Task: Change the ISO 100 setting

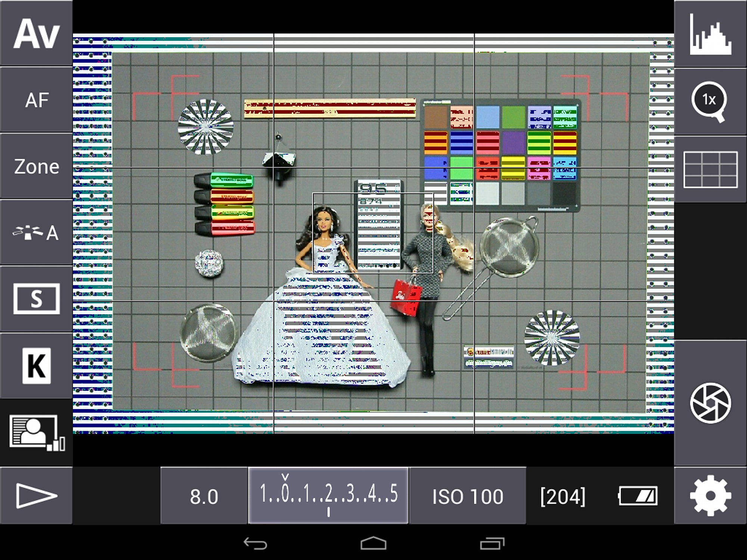Action: click(x=468, y=496)
